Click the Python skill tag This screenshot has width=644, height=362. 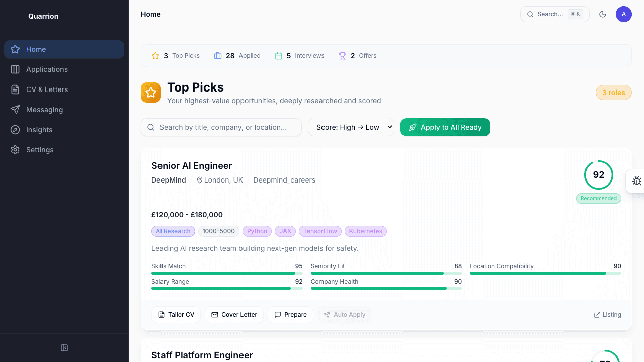pos(257,231)
